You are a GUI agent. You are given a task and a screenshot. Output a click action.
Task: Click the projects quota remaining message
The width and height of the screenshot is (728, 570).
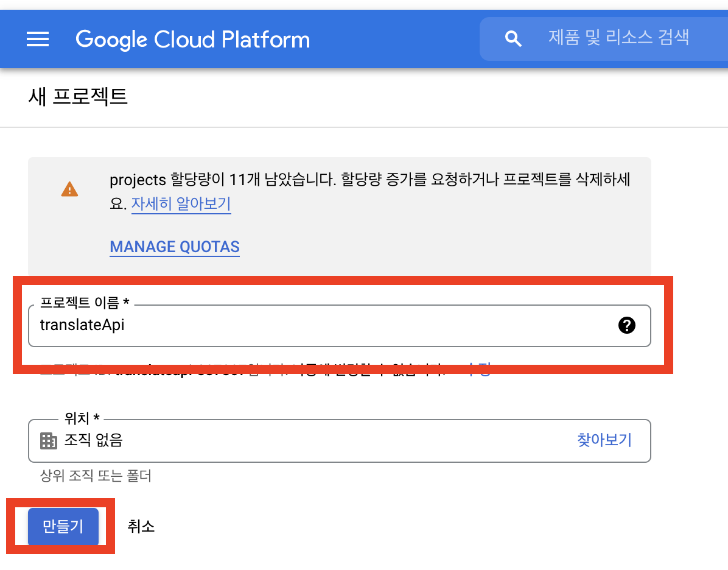(369, 191)
